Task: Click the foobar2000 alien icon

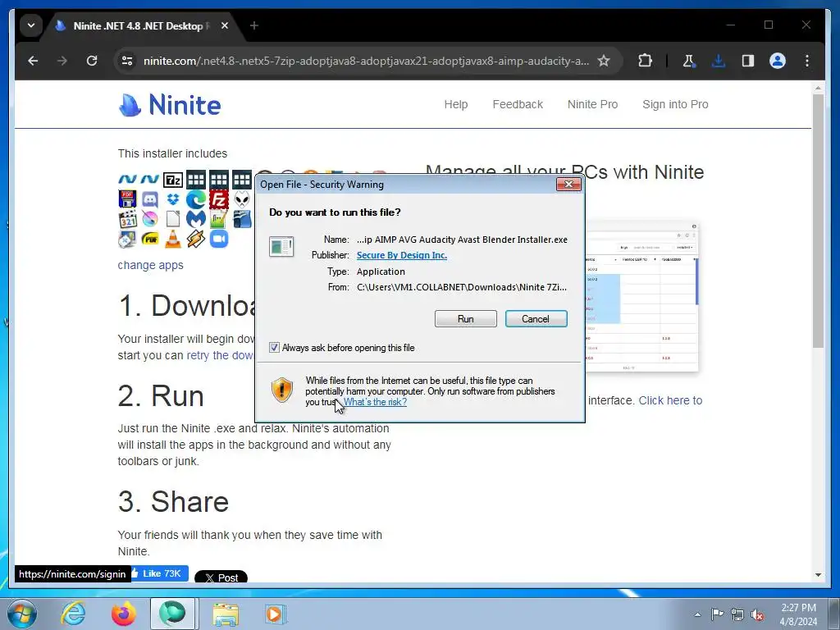Action: coord(242,199)
